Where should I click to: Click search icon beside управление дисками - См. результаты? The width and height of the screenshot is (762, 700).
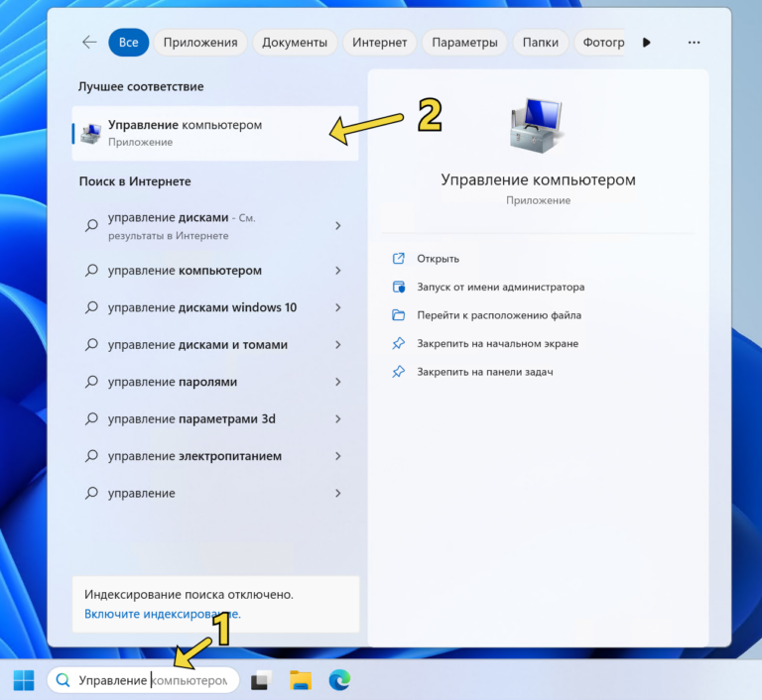[x=91, y=225]
